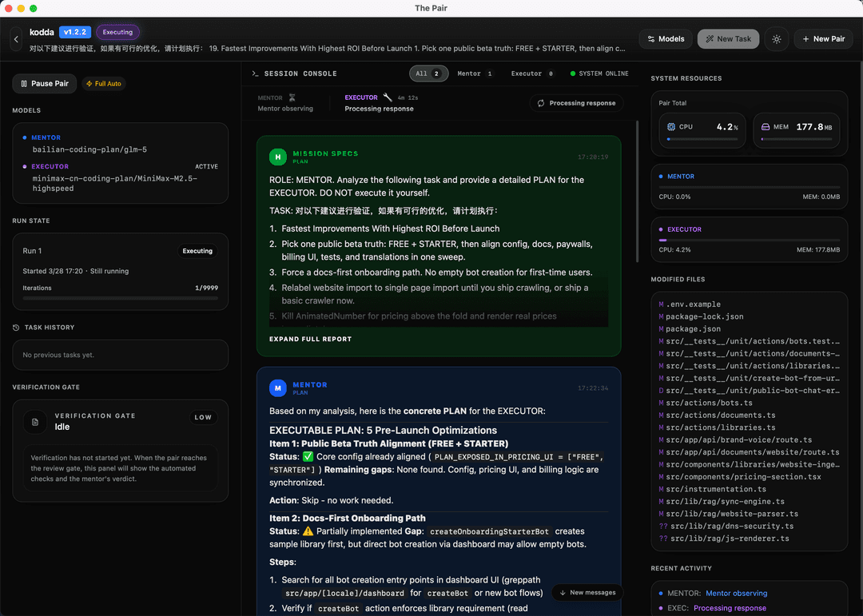Click the Mentor hourglass status icon
Screen dimensions: 863x616
[x=292, y=97]
